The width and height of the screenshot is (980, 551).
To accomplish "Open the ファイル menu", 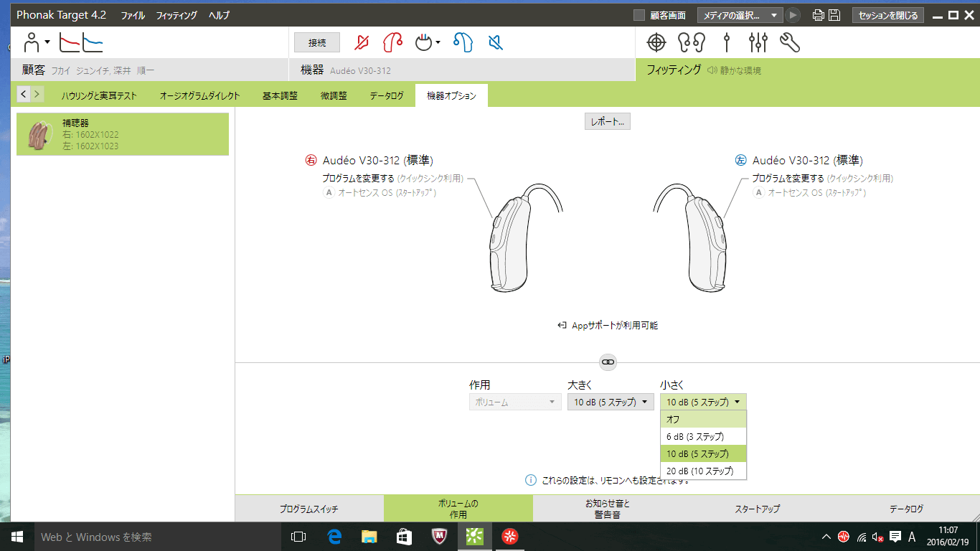I will (133, 15).
